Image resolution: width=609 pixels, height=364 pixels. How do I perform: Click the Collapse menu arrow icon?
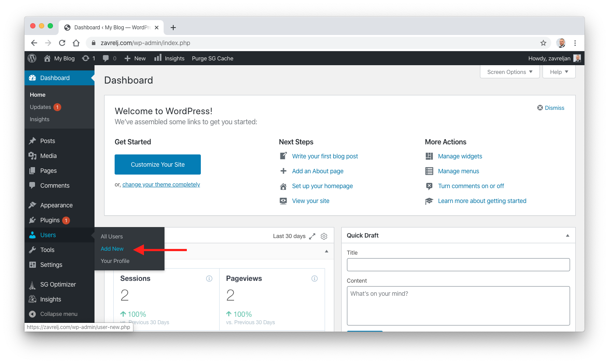[32, 314]
